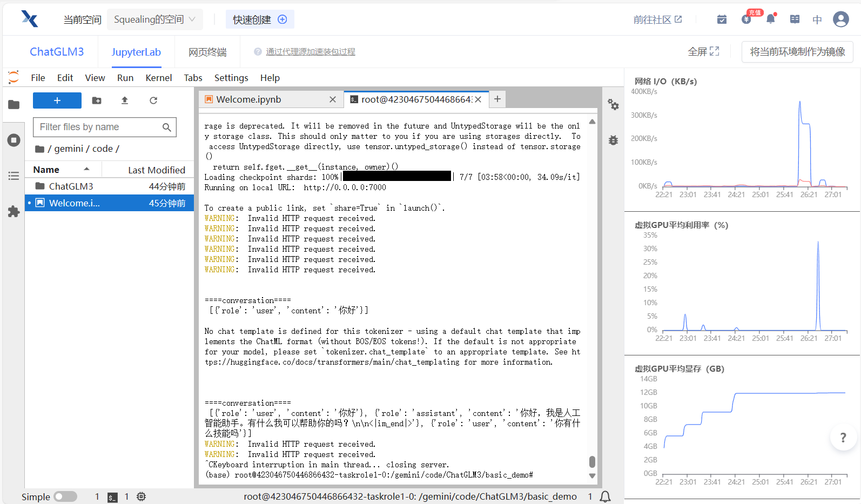Open the Kernel menu

tap(158, 78)
